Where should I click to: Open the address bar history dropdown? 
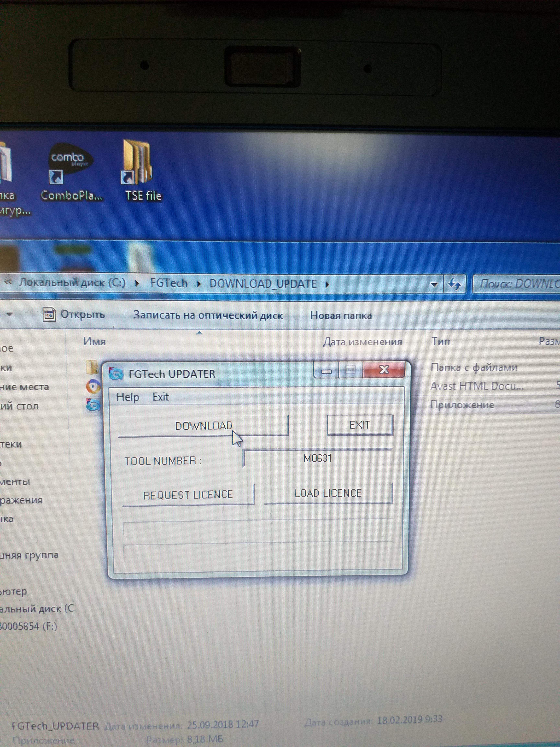(434, 285)
